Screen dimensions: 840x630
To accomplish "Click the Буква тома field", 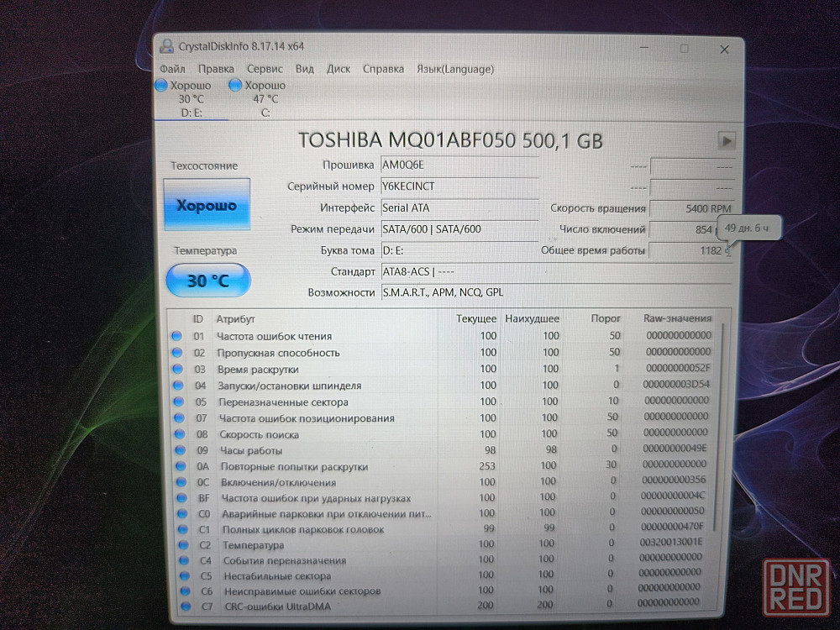I will [x=459, y=250].
